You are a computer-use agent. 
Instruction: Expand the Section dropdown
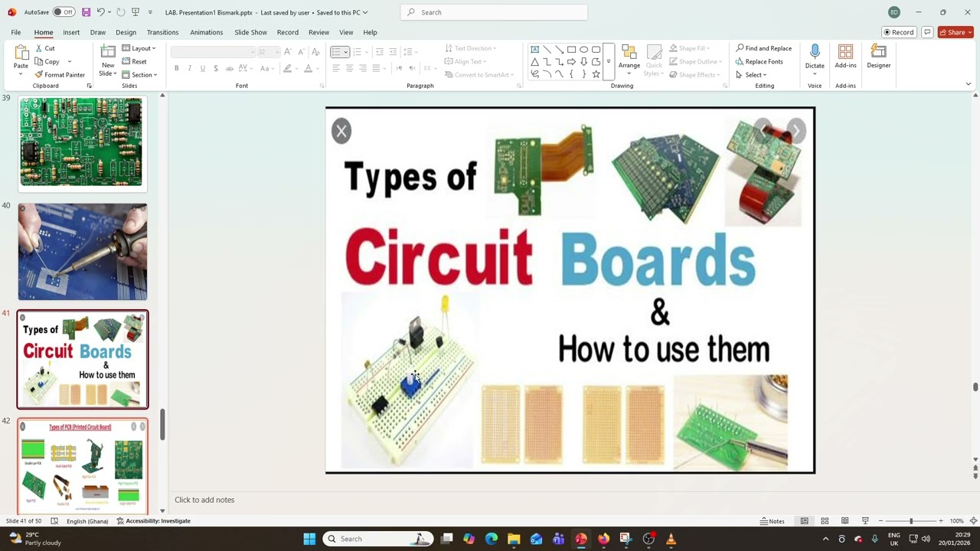pyautogui.click(x=139, y=74)
